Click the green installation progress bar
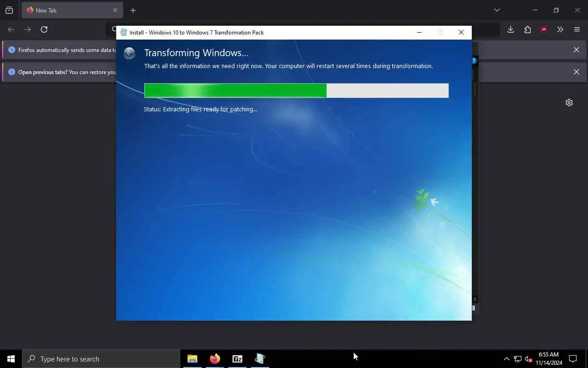 (296, 91)
